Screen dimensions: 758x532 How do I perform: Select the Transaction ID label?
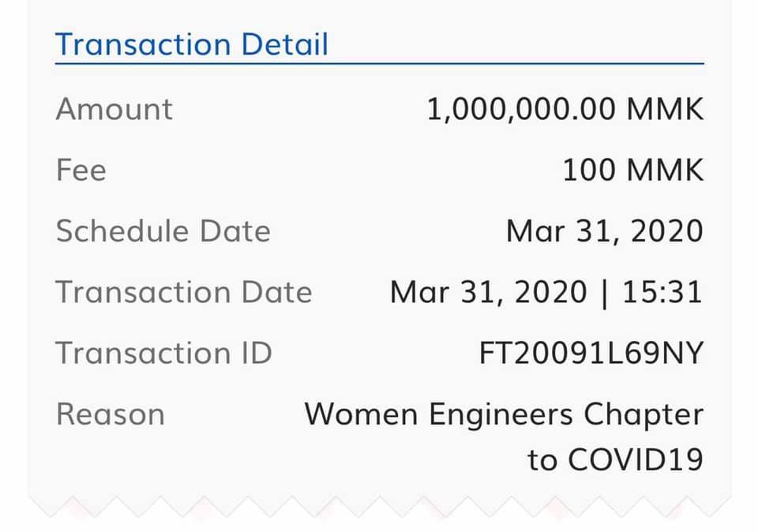pos(164,353)
